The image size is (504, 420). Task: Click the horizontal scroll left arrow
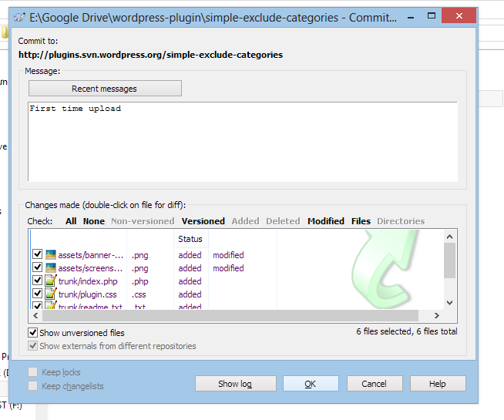click(x=35, y=315)
